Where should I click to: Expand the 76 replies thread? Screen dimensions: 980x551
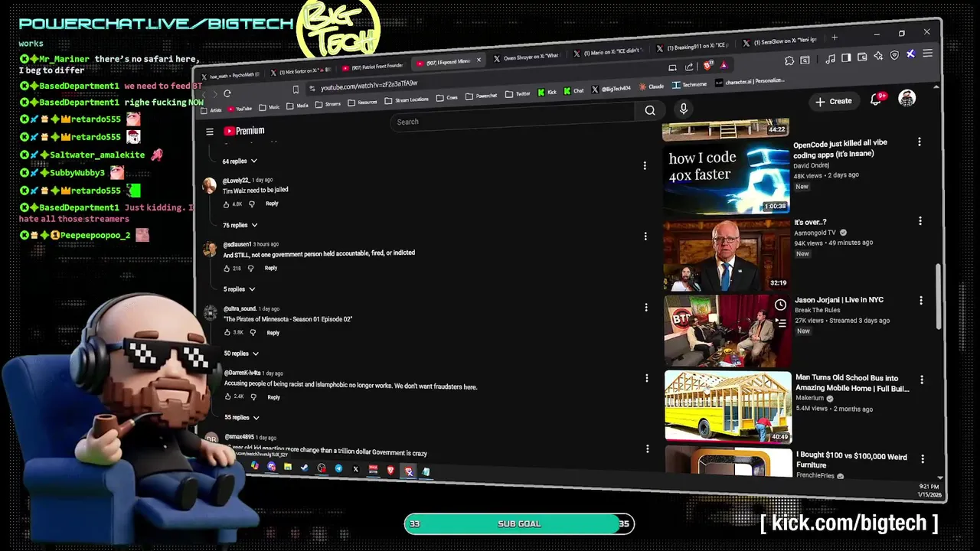[240, 225]
